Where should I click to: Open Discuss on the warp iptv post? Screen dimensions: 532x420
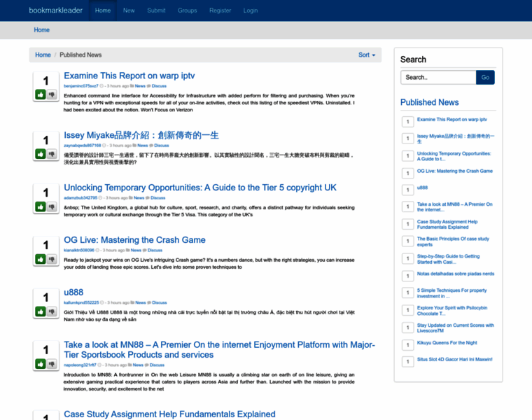[x=159, y=86]
